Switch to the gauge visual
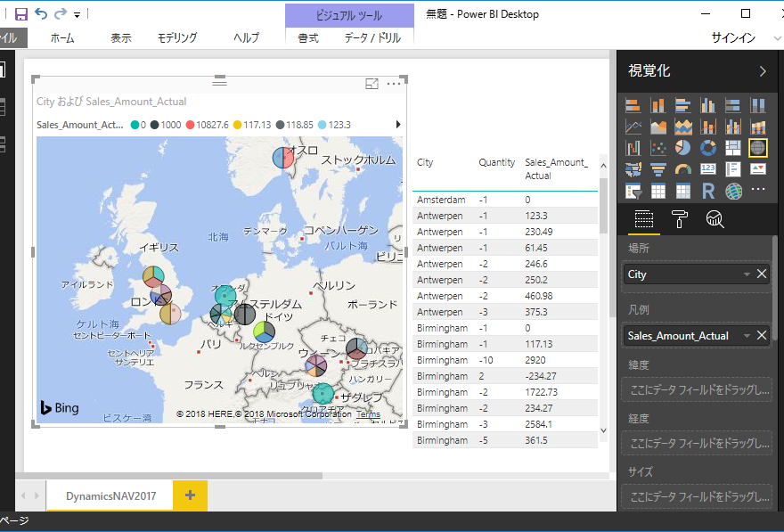The height and width of the screenshot is (532, 784). [x=683, y=169]
